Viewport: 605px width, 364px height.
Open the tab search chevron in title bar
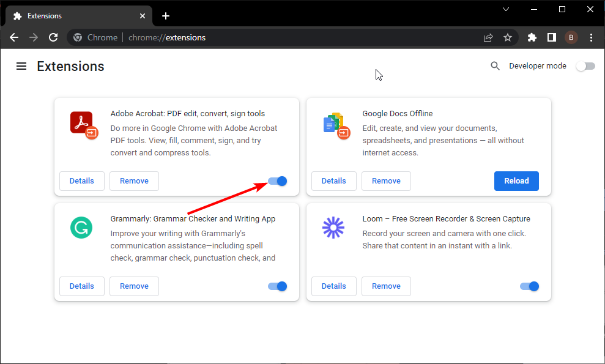coord(506,9)
